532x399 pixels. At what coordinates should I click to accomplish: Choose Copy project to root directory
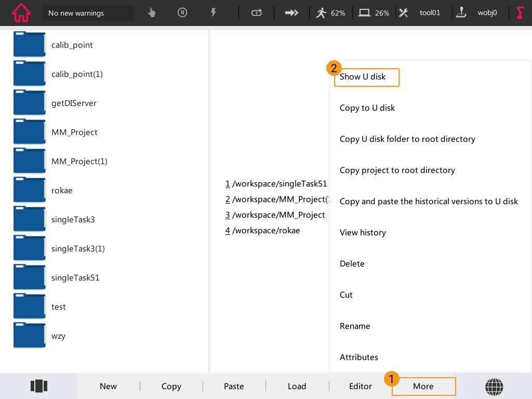tap(397, 170)
